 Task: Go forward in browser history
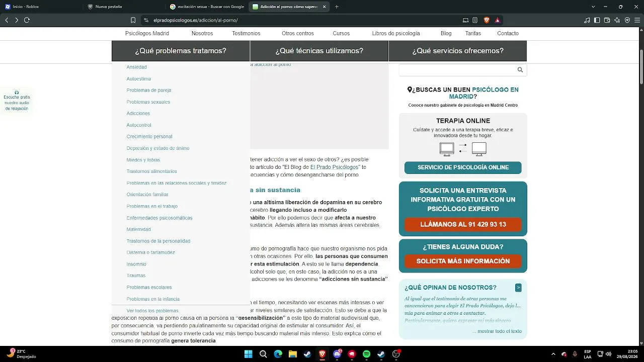[x=17, y=20]
